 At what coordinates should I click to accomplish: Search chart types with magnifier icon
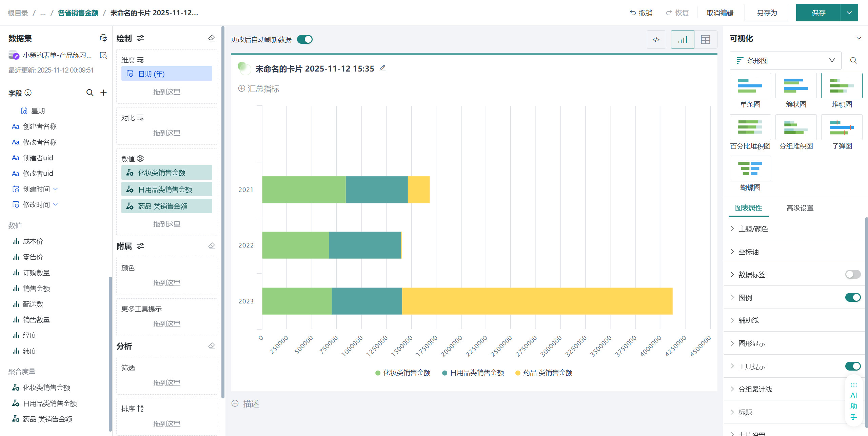coord(853,60)
